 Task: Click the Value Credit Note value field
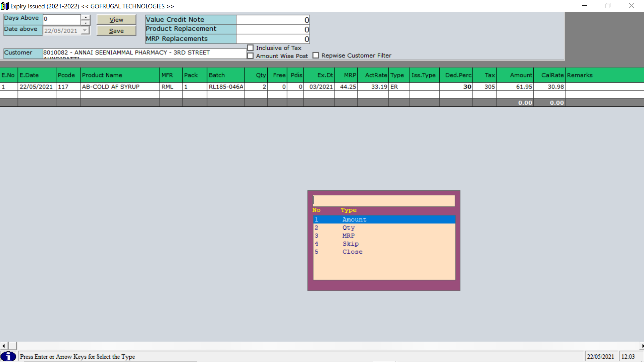273,20
